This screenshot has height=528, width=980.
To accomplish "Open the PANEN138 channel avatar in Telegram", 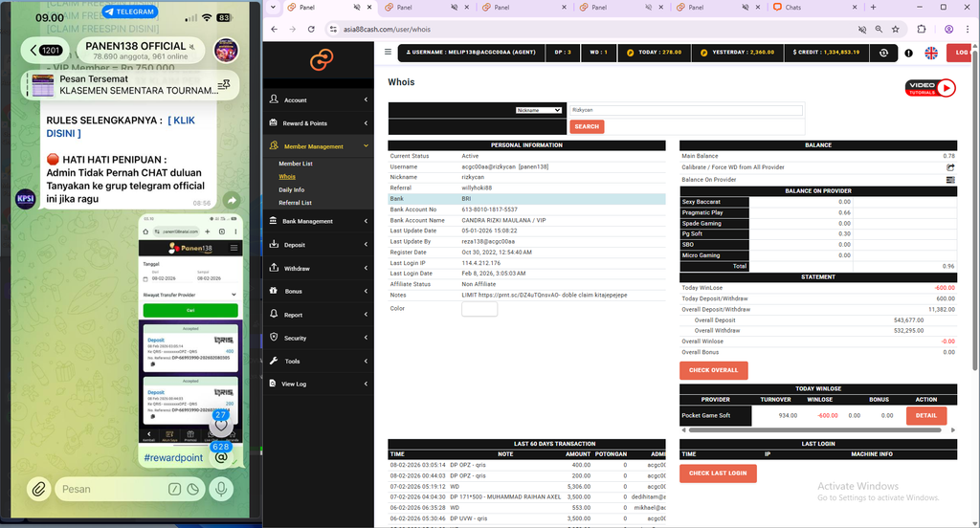I will (226, 50).
